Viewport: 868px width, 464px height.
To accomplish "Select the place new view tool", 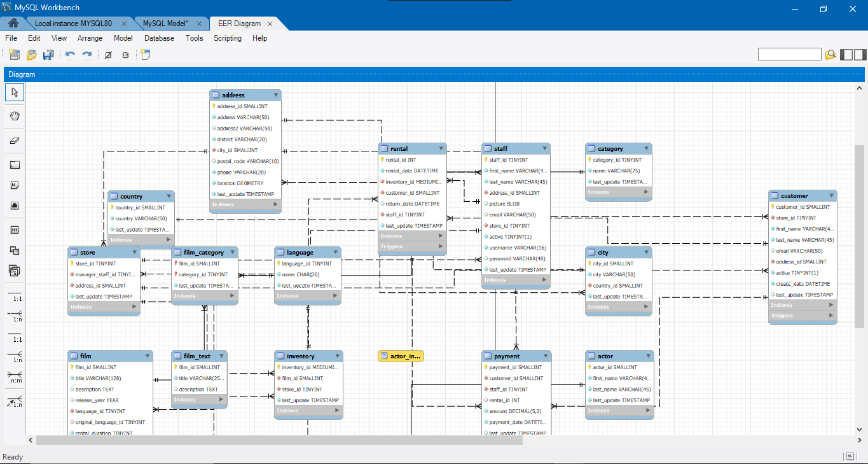I will (x=15, y=250).
